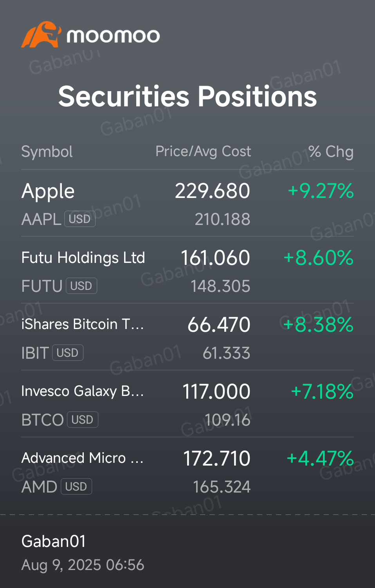The height and width of the screenshot is (588, 375).
Task: Click the USD badge beside FUTU
Action: point(81,286)
